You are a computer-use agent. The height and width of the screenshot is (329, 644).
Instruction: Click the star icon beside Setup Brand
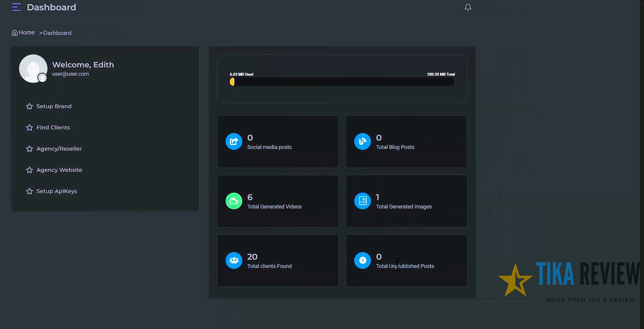(x=29, y=106)
